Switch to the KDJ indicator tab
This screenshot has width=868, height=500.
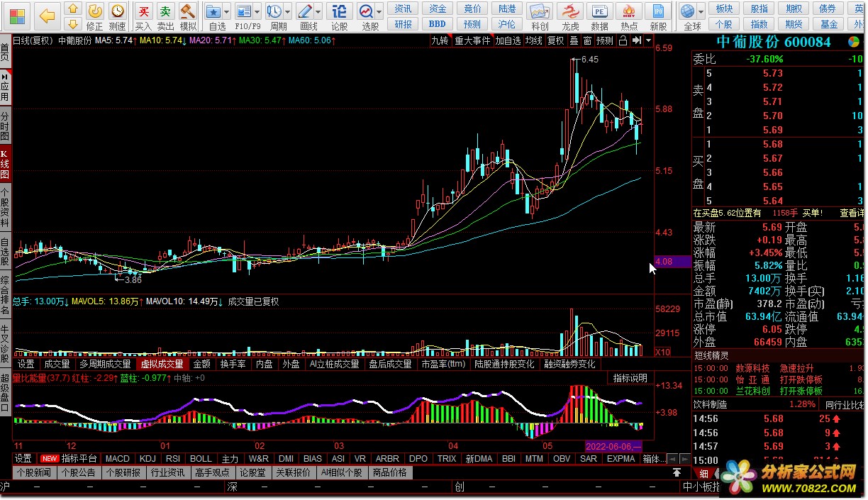pos(148,459)
